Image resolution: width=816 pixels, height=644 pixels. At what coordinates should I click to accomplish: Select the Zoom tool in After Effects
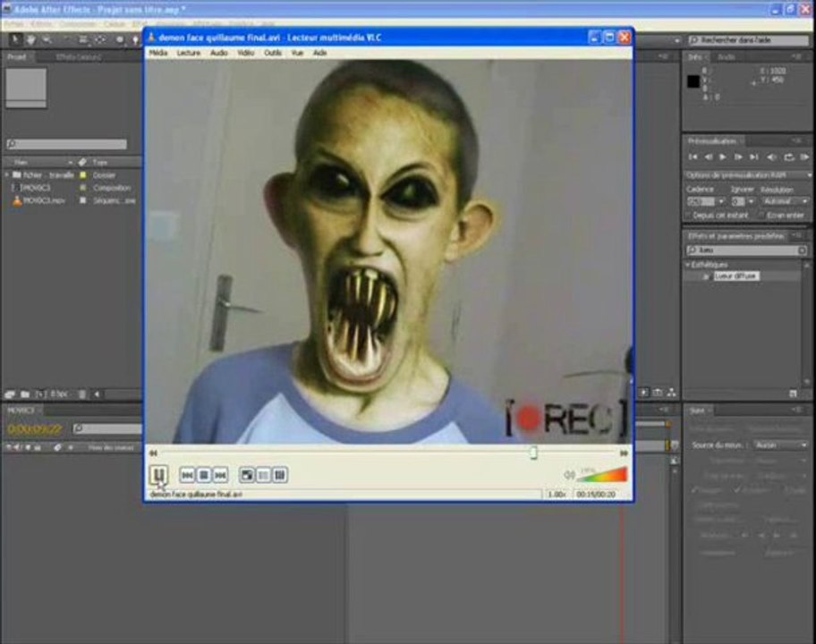pyautogui.click(x=47, y=39)
